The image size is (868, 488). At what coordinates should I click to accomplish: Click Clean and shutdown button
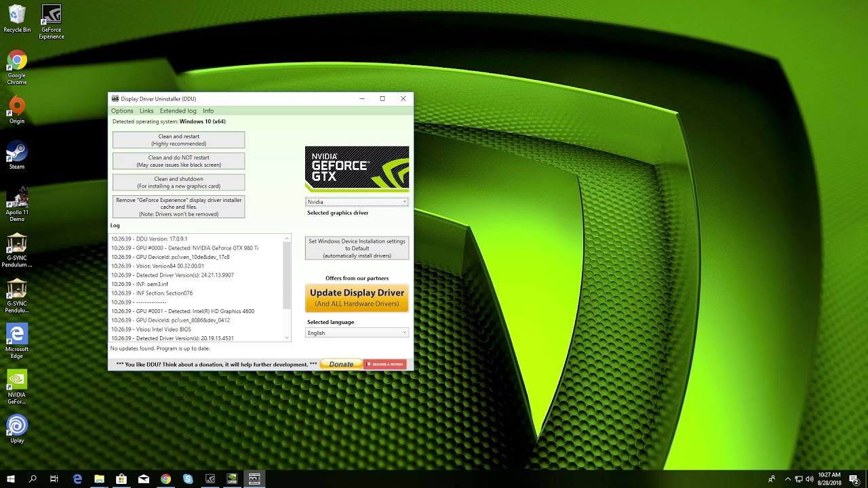point(178,182)
